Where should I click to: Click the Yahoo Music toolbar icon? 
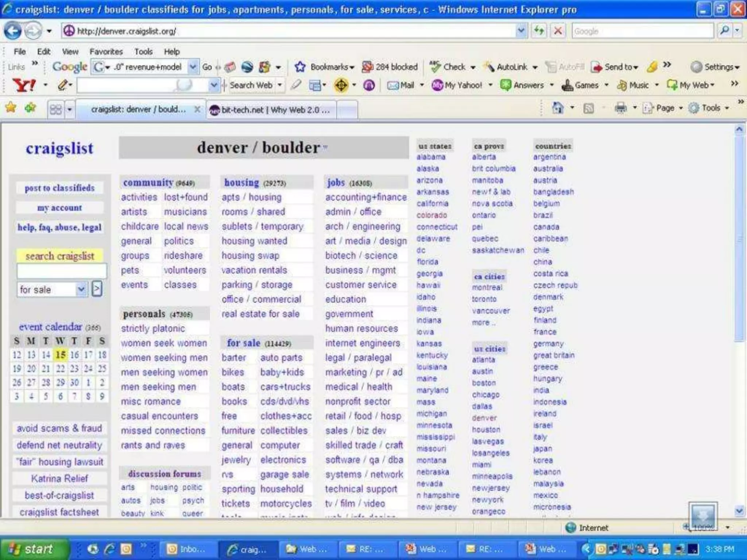tap(622, 85)
